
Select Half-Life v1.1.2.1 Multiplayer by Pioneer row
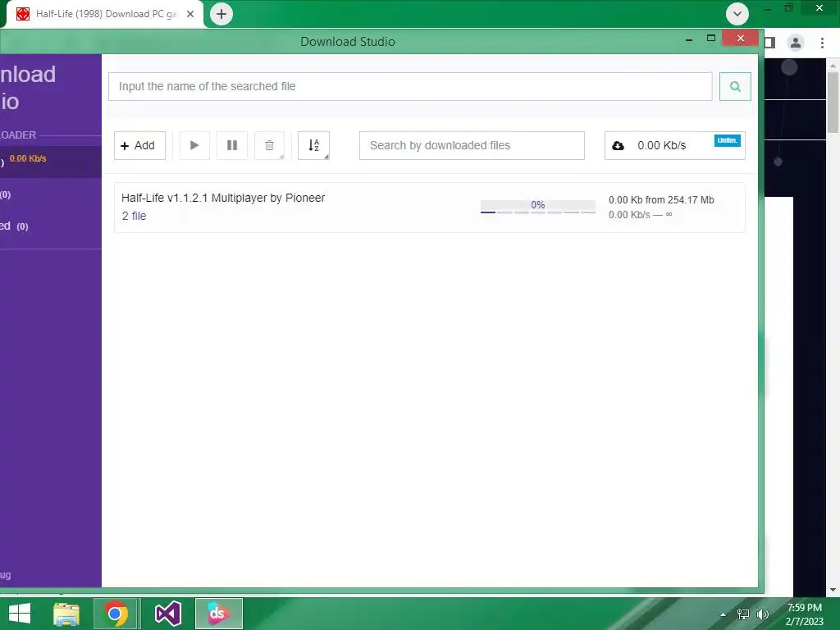click(430, 208)
